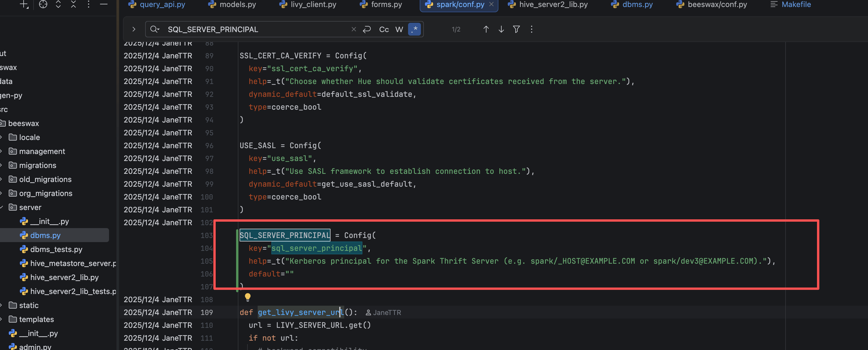Viewport: 868px width, 350px height.
Task: Open the search bar more options menu
Action: point(531,29)
